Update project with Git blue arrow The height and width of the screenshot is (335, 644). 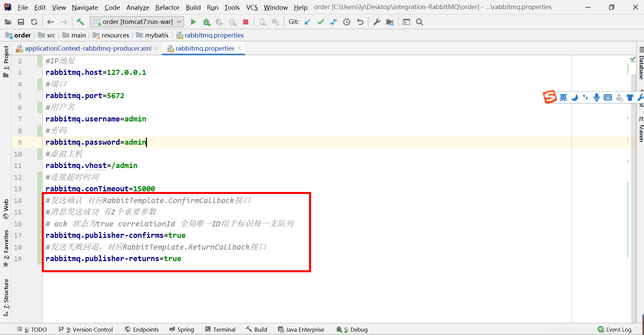coord(307,22)
